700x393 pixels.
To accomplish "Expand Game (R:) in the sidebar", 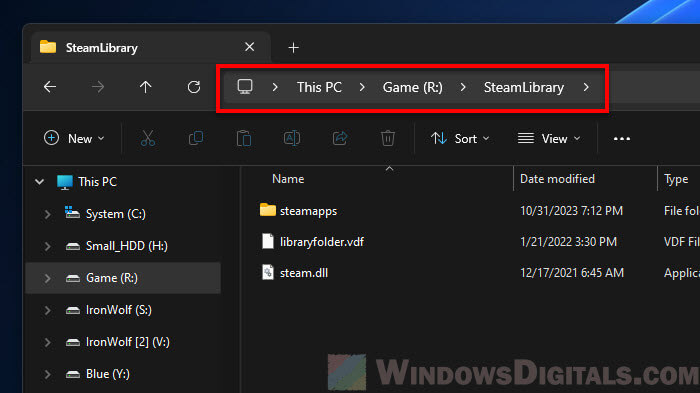I will 47,278.
